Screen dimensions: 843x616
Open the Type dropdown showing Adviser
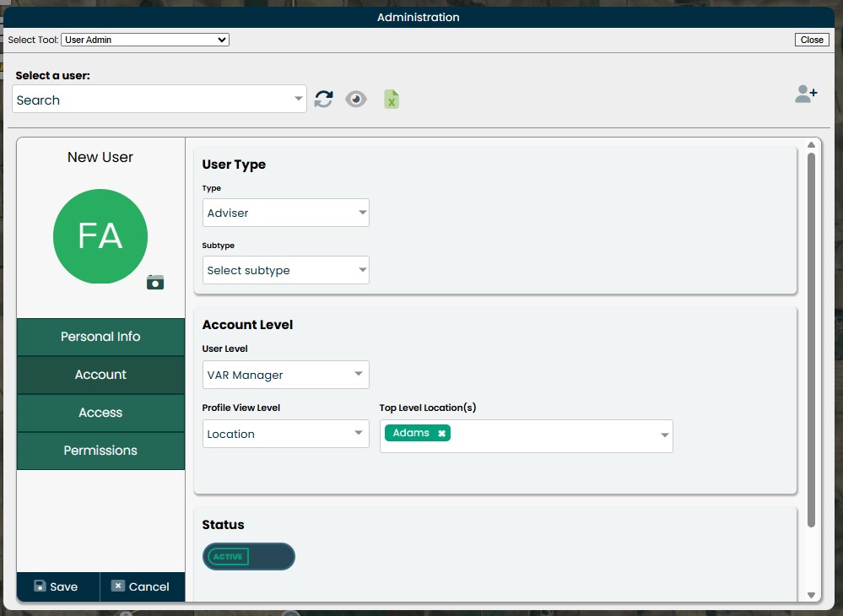(285, 213)
